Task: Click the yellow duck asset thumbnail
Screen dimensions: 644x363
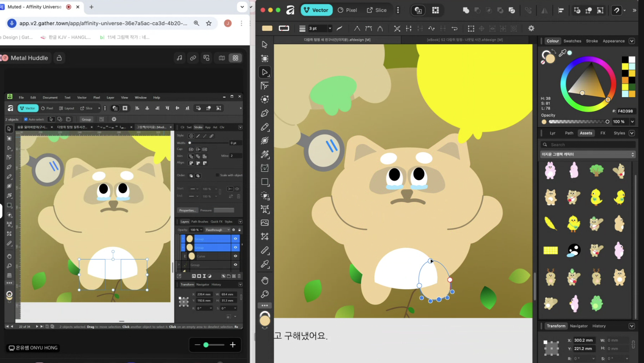Action: pos(596,197)
